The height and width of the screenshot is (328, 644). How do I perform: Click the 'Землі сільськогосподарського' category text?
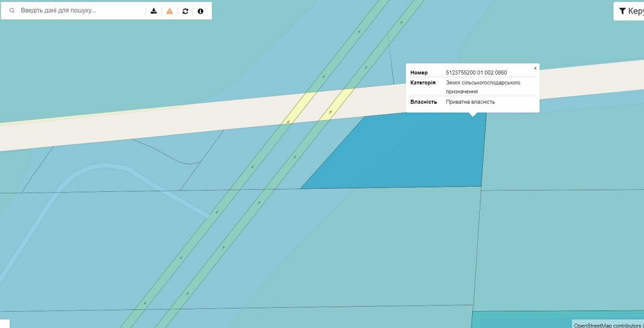point(482,82)
